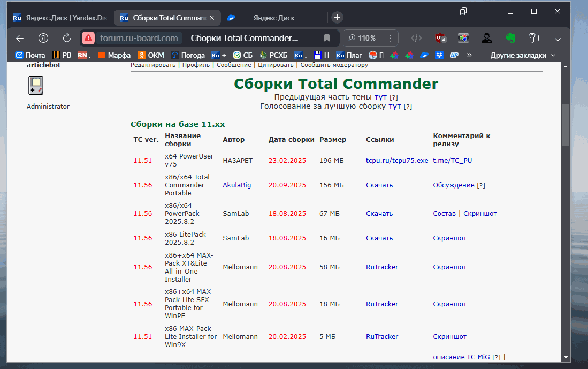Click the bookmark flag in address bar
The image size is (588, 369).
click(x=326, y=38)
